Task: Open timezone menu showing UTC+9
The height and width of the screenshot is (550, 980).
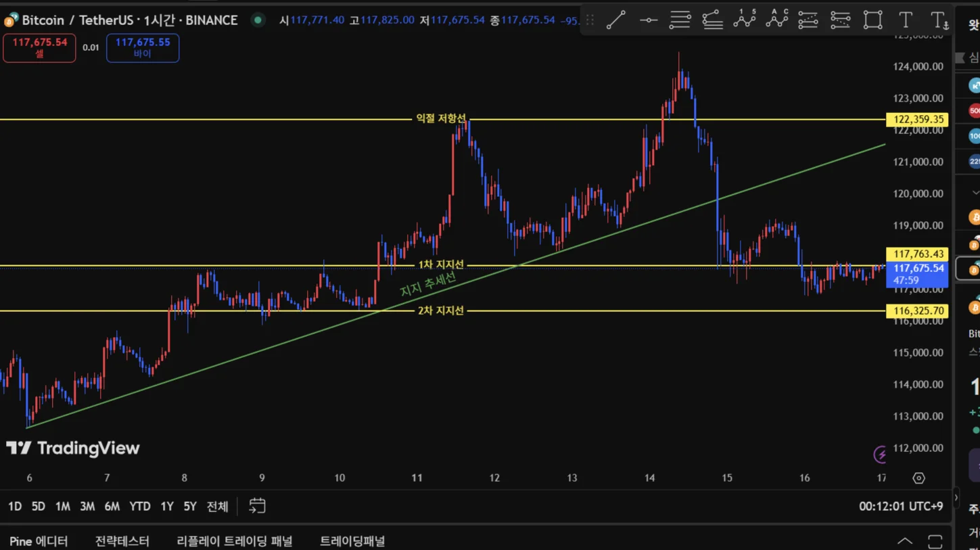Action: pos(901,506)
